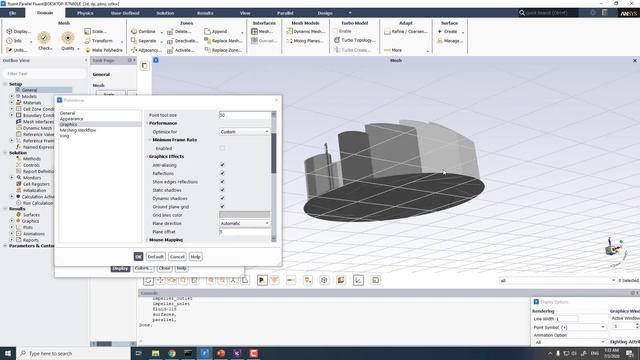Switch to the Physics ribbon tab
The image size is (640, 360).
coord(85,13)
